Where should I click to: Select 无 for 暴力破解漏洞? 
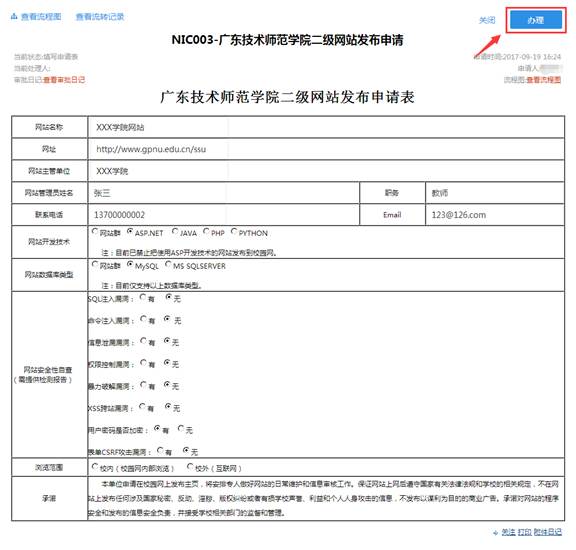pos(167,384)
